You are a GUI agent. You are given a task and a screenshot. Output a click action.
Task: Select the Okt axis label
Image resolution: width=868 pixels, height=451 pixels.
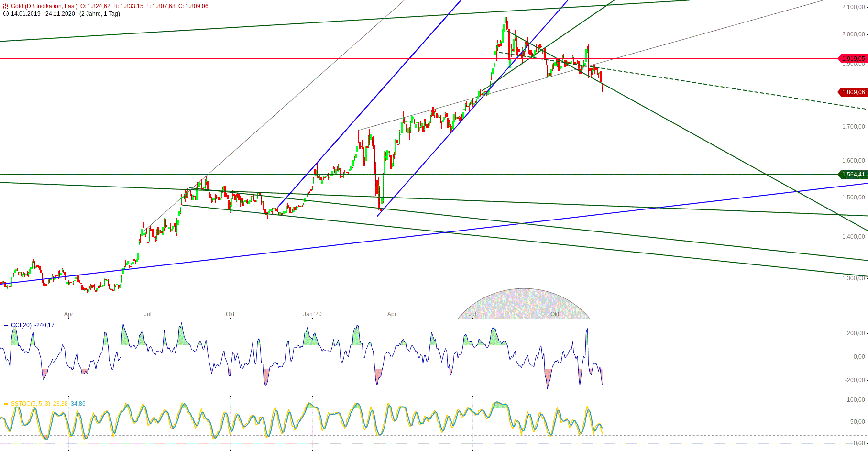231,314
